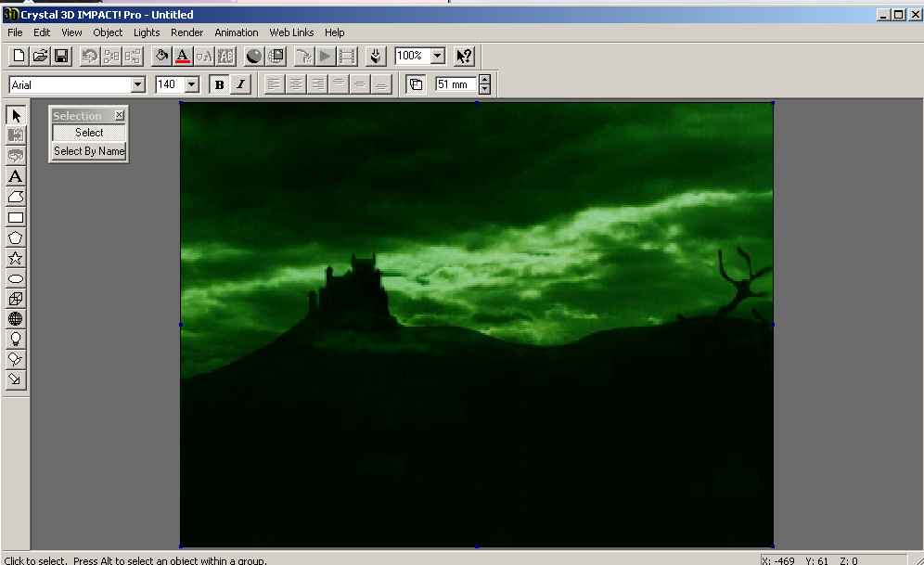
Task: Open the Help menu
Action: 334,32
